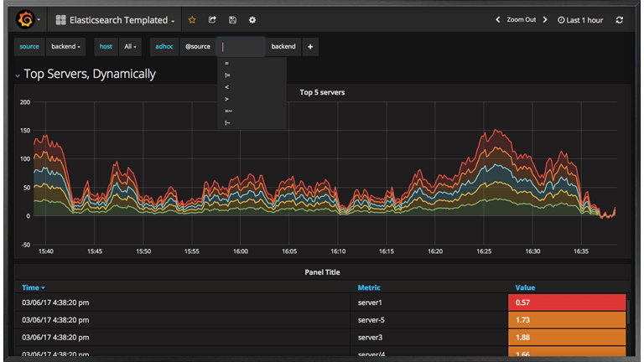Sort table by Value column
The image size is (644, 362).
[525, 287]
